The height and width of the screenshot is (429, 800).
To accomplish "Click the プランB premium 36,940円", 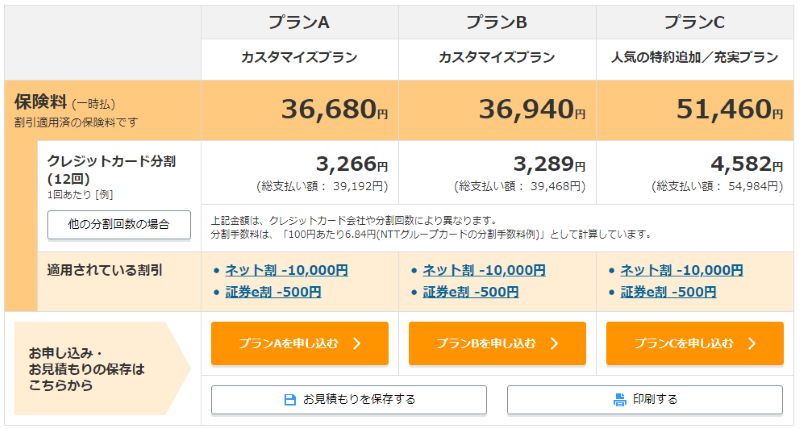I will pyautogui.click(x=532, y=109).
